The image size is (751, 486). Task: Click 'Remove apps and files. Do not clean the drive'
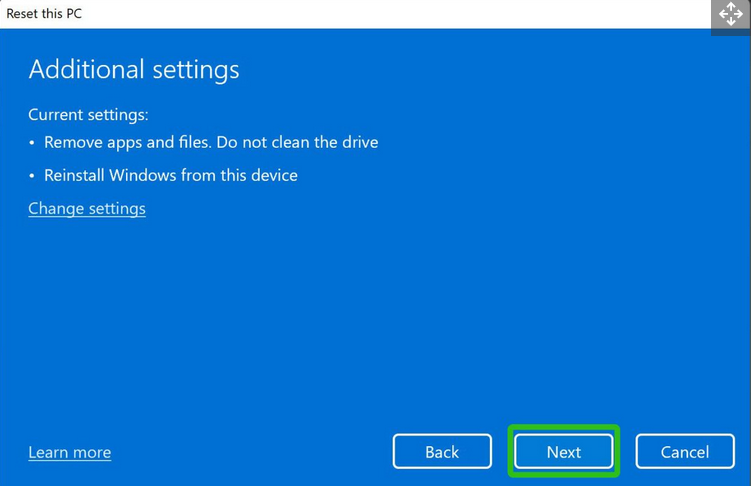point(211,142)
